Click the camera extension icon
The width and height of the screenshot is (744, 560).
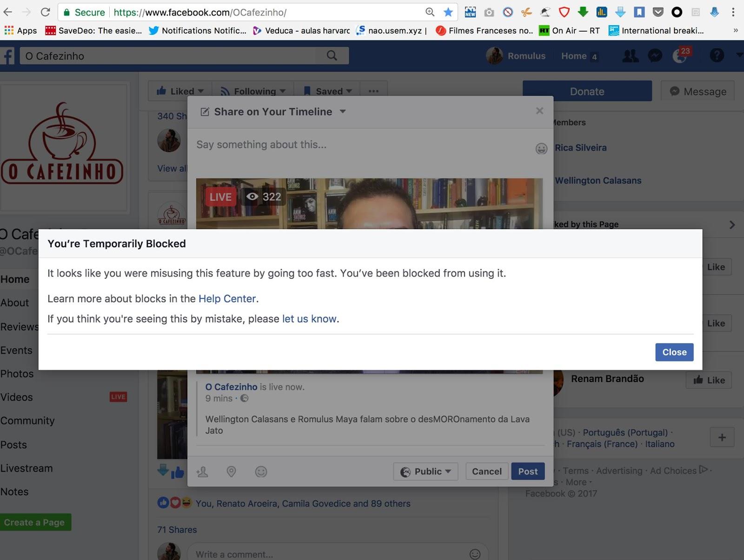point(489,12)
